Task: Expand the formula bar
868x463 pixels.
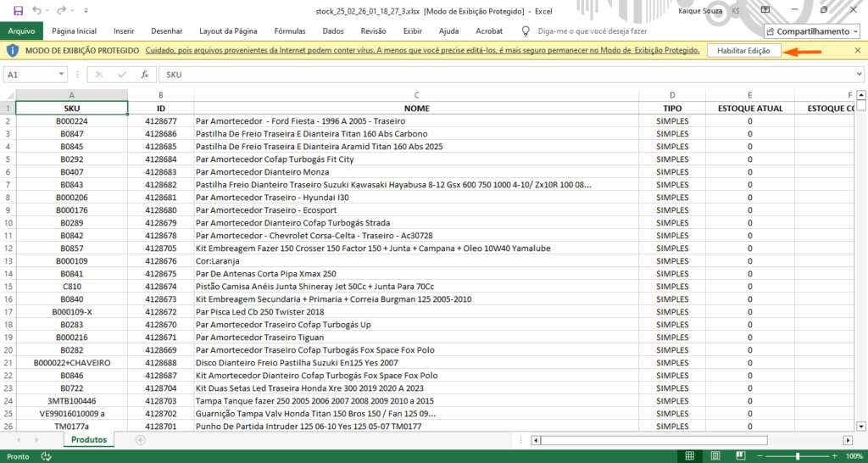Action: tap(859, 75)
